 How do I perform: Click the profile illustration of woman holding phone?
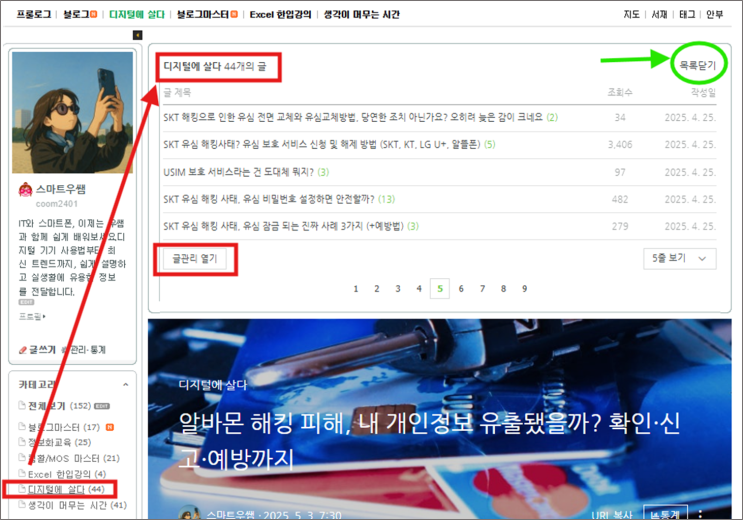[72, 112]
